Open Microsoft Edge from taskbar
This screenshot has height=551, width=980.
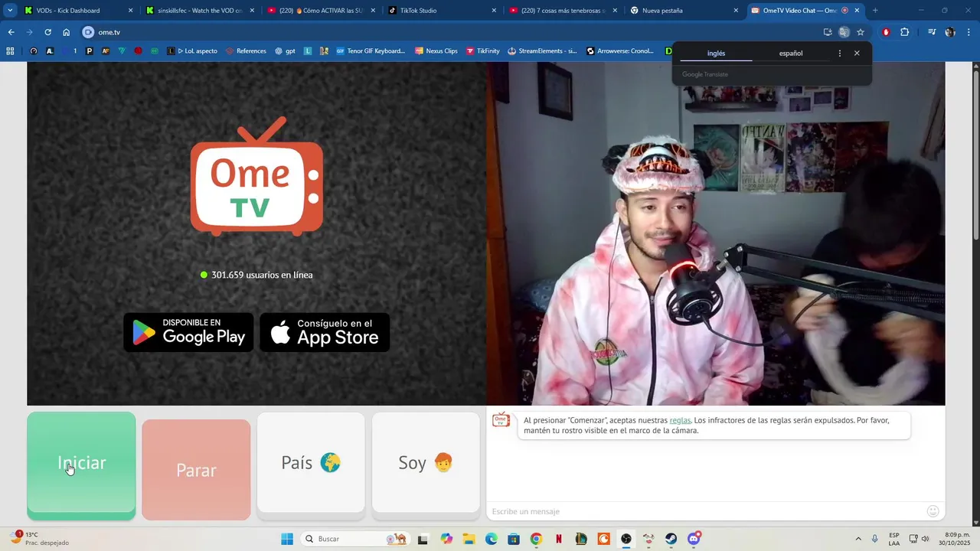tap(491, 539)
